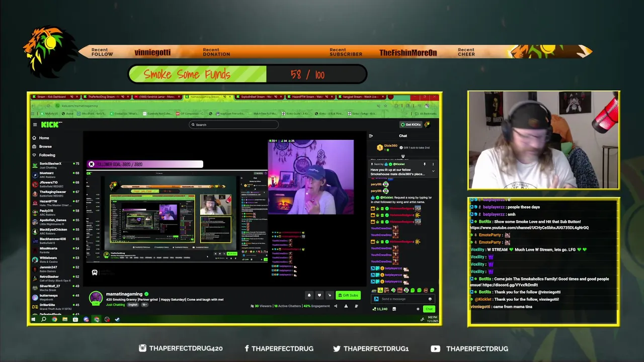Switch to ExplodinBeef Stream browser tab

tap(259, 97)
